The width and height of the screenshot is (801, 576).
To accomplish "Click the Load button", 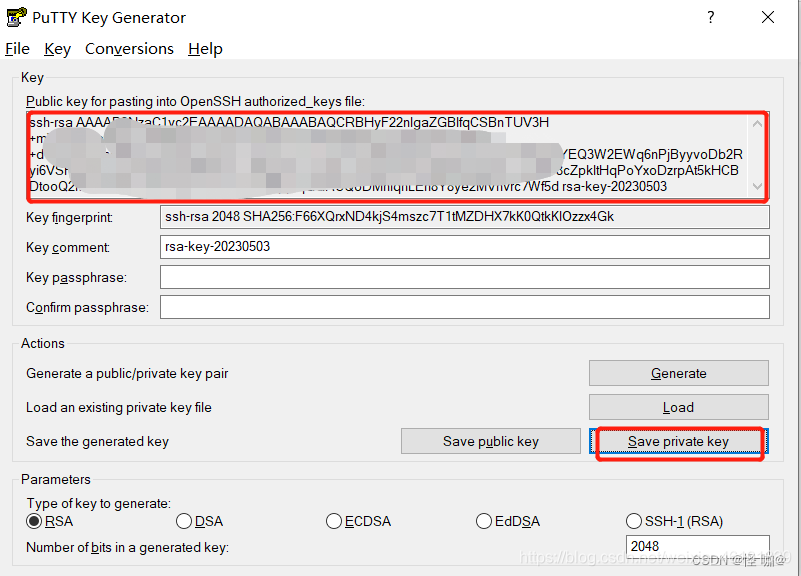I will point(678,407).
